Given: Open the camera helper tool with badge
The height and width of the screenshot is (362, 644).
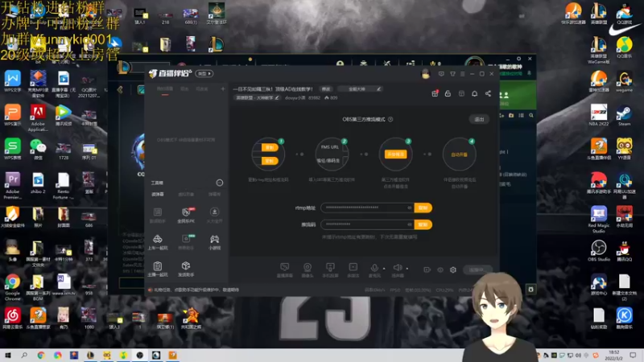Looking at the screenshot, I should (x=186, y=242).
